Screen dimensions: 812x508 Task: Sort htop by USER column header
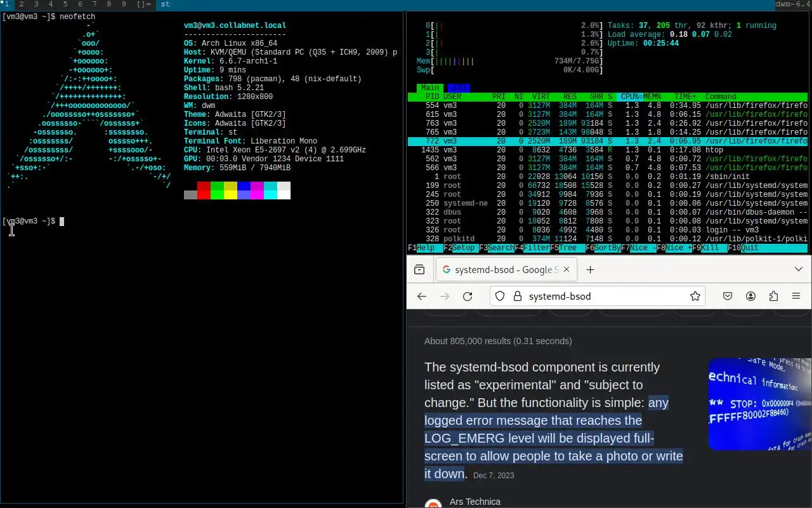(452, 97)
